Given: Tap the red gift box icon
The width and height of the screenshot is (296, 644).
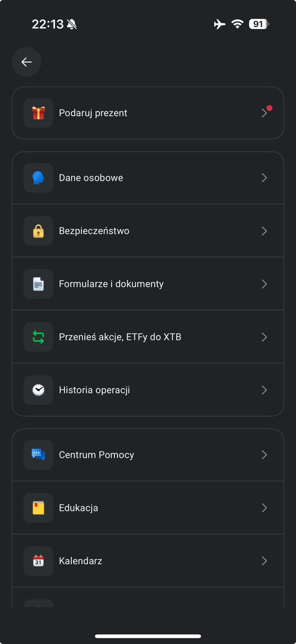Looking at the screenshot, I should pyautogui.click(x=38, y=113).
